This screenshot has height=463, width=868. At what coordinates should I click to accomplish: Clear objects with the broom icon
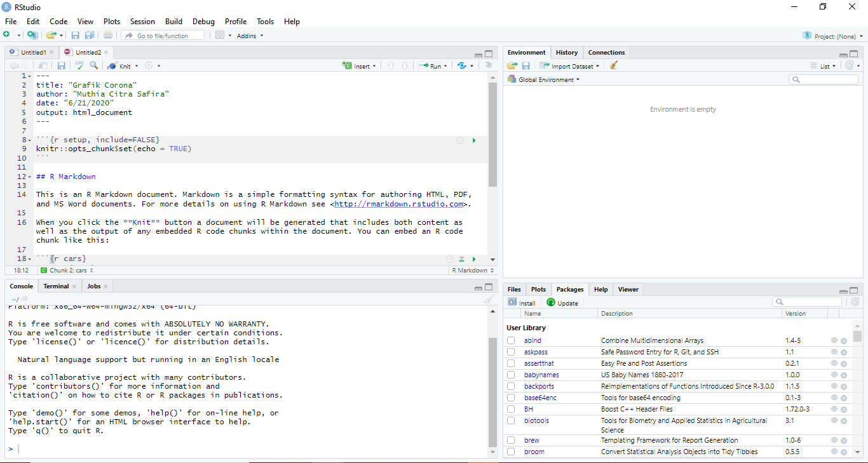coord(614,65)
